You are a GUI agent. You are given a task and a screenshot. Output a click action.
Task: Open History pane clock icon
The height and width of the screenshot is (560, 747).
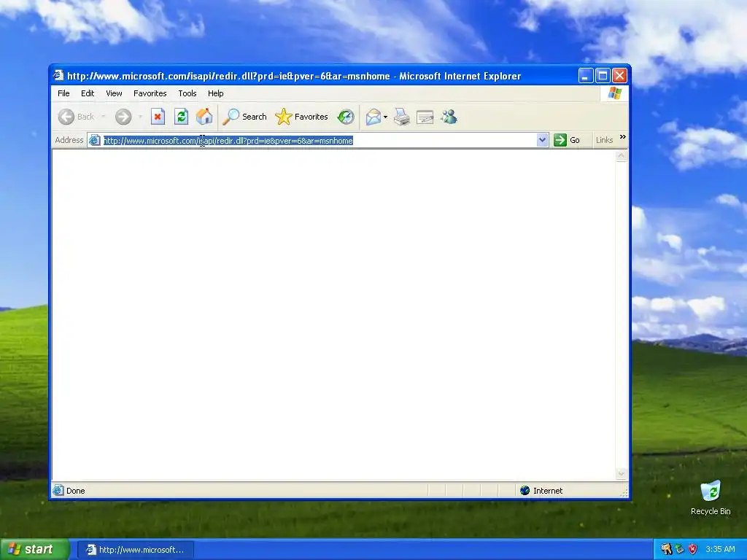(x=346, y=117)
